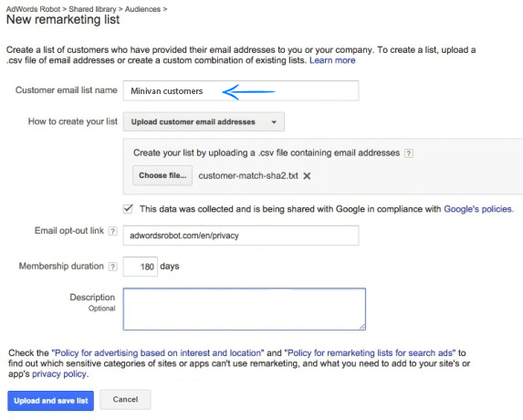Open the Google's policies link
The width and height of the screenshot is (523, 420).
click(478, 209)
